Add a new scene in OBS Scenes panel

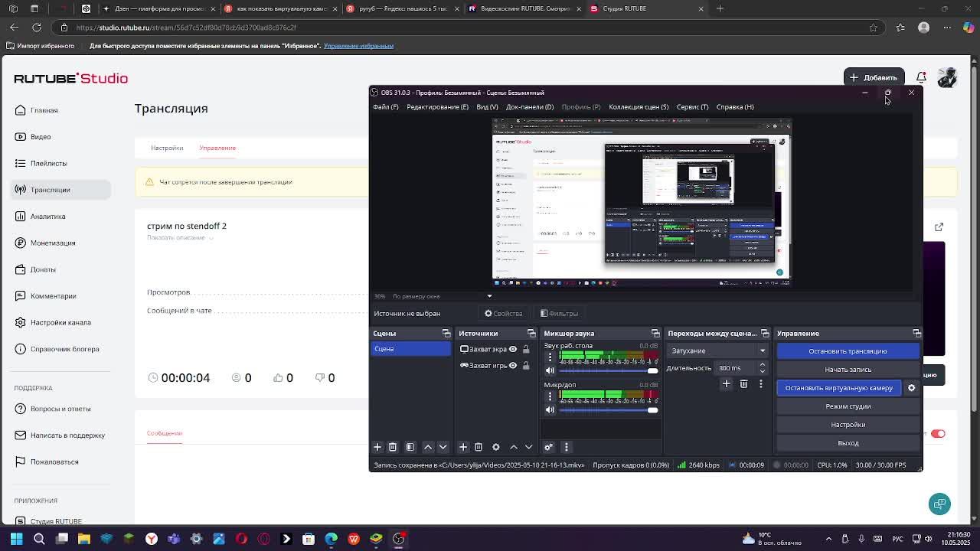point(377,447)
